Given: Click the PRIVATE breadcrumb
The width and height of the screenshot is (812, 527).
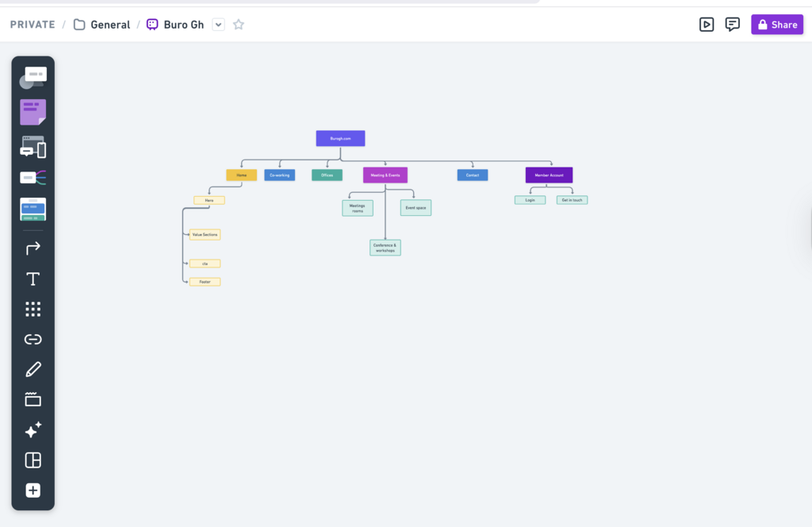Looking at the screenshot, I should [33, 25].
